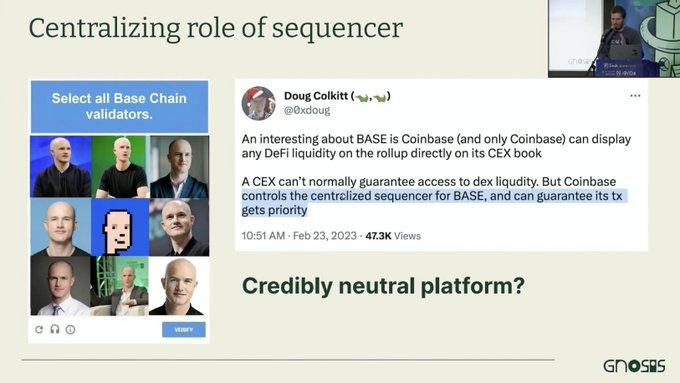The width and height of the screenshot is (680, 383).
Task: Select the bottom-right white-background captcha tile
Action: (179, 285)
